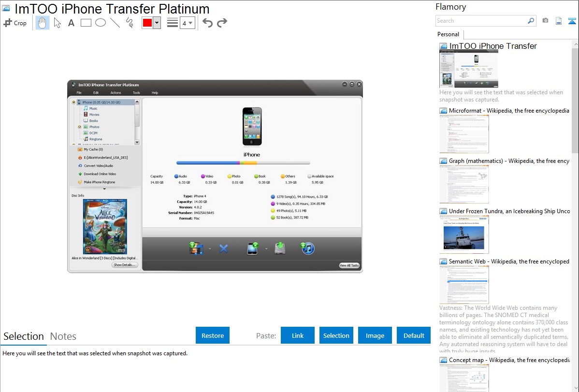Open the Personal tab
The width and height of the screenshot is (579, 392).
(449, 34)
